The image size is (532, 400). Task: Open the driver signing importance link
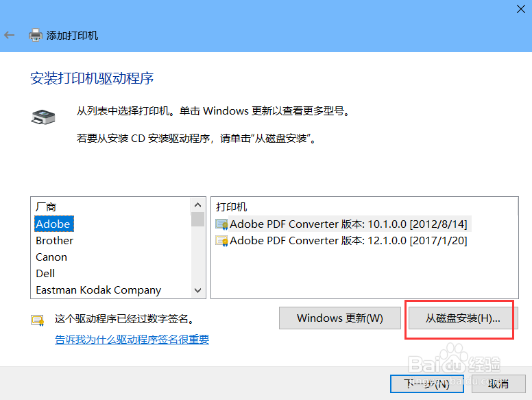pos(132,339)
